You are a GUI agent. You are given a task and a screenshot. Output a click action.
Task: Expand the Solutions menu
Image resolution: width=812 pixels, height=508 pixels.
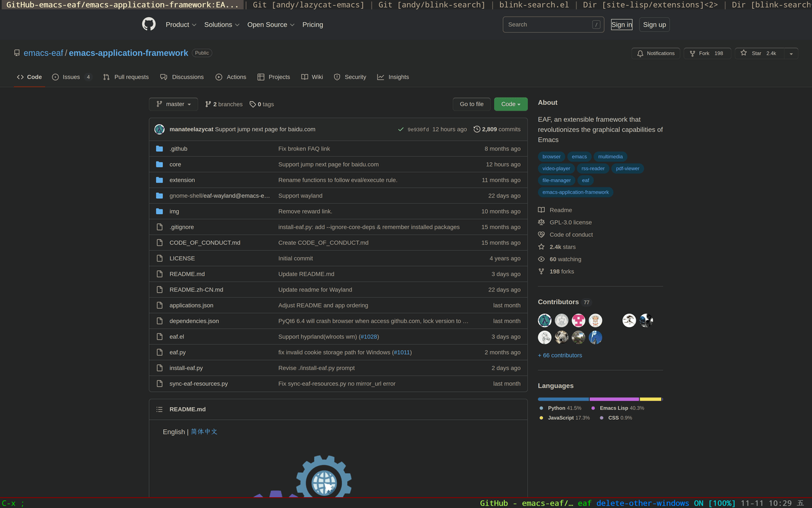click(221, 25)
